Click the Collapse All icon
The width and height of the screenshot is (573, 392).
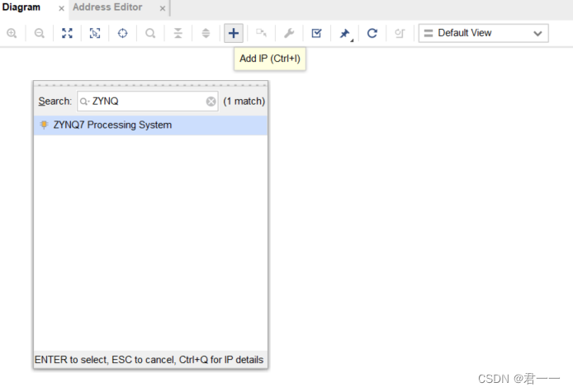click(178, 33)
